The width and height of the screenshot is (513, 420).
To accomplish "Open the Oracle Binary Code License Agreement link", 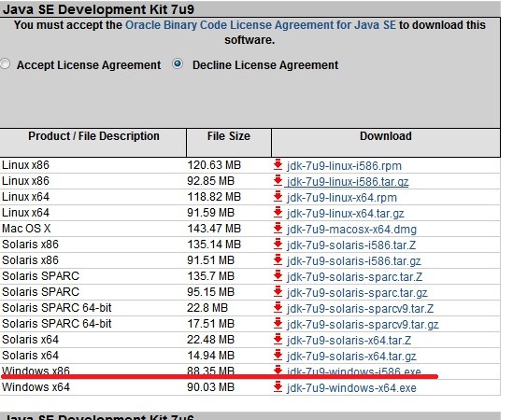I will tap(261, 25).
